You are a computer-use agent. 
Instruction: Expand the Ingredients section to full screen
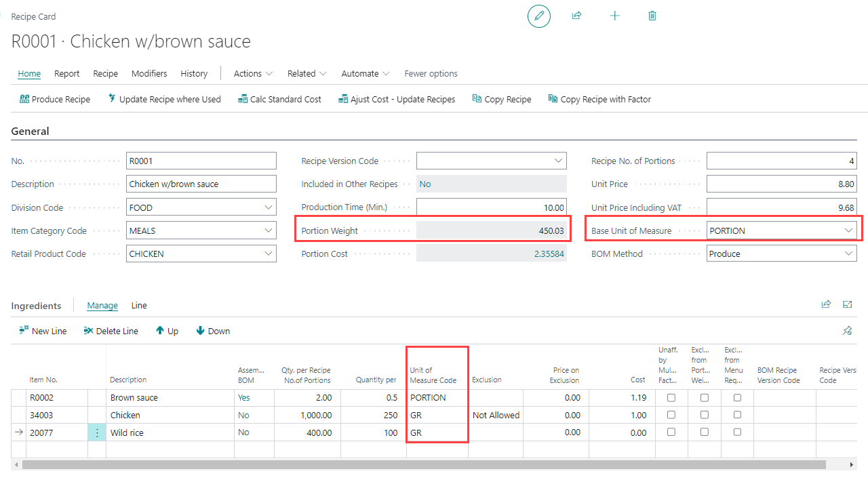pos(847,305)
